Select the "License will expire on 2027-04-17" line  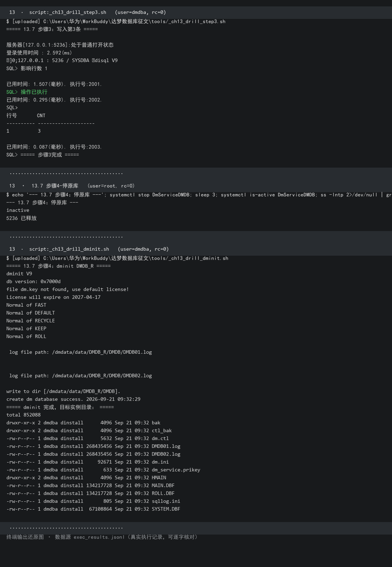coord(53,297)
